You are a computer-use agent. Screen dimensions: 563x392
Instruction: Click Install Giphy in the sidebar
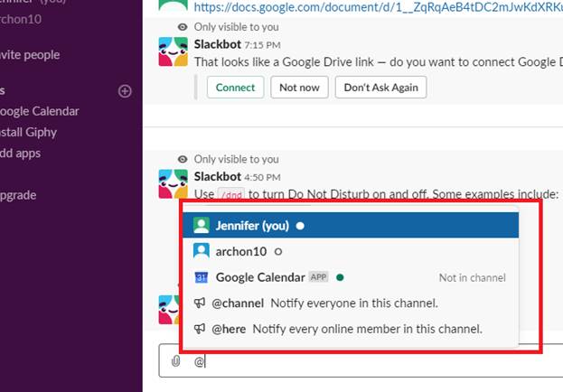pyautogui.click(x=28, y=132)
